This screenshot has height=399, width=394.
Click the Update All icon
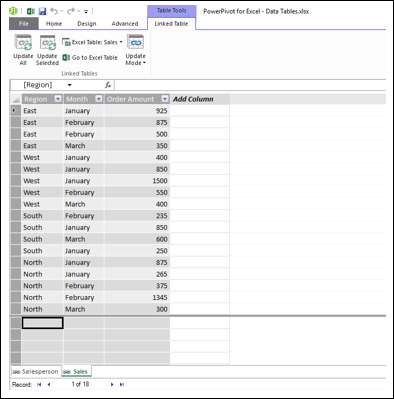23,43
